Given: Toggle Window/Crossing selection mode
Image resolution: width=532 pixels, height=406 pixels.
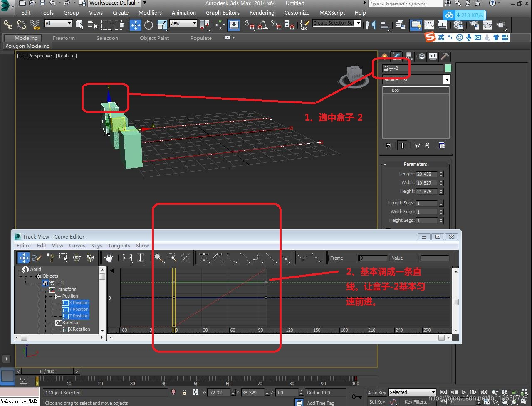Looking at the screenshot, I should click(x=120, y=25).
